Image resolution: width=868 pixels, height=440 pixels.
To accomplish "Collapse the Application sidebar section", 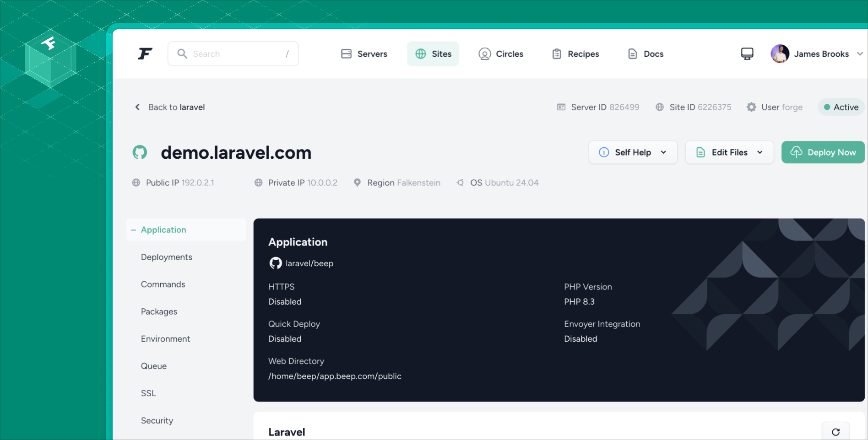I will tap(134, 230).
